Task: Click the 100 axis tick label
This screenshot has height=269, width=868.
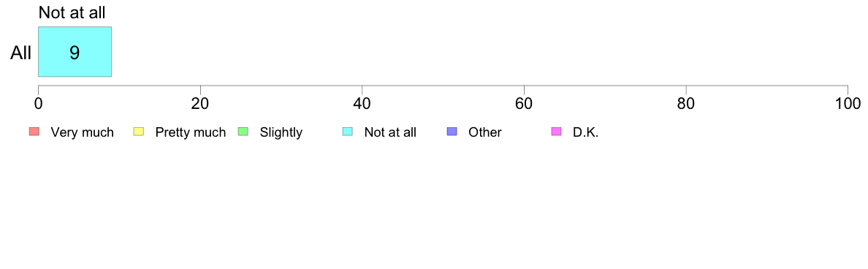Action: click(848, 103)
